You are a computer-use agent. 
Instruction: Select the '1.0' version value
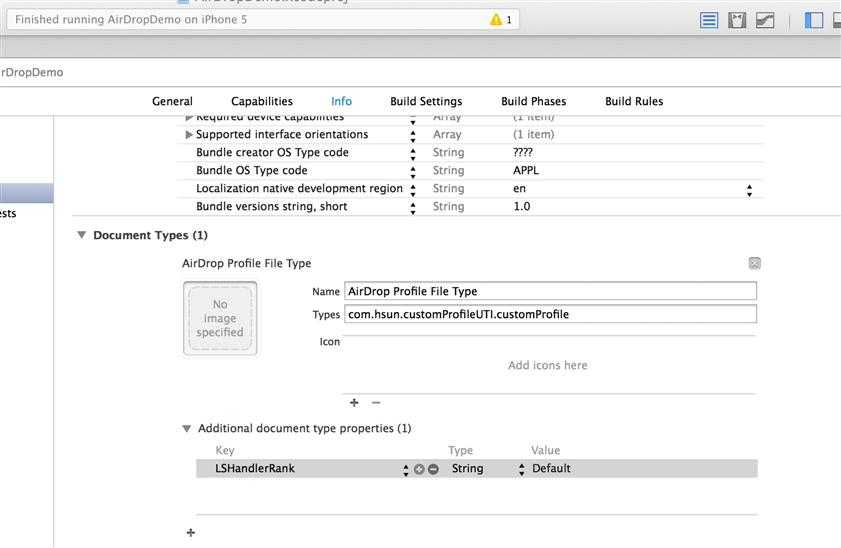(x=521, y=206)
